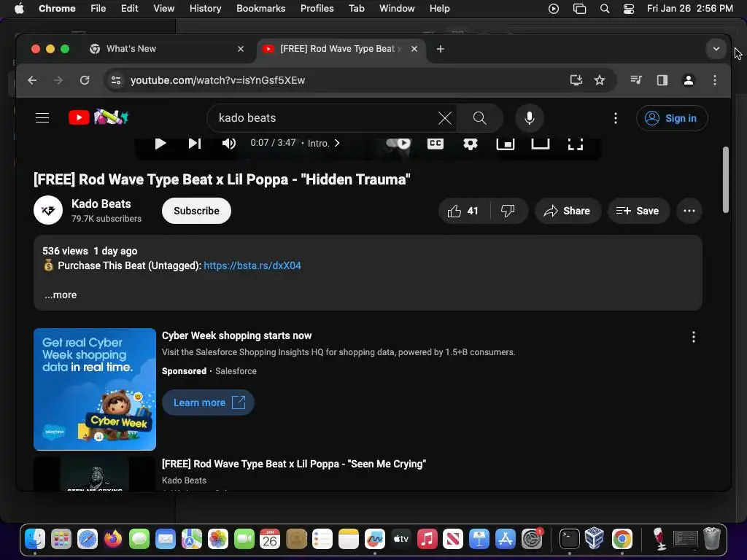Open the View menu
Viewport: 747px width, 560px height.
[163, 8]
